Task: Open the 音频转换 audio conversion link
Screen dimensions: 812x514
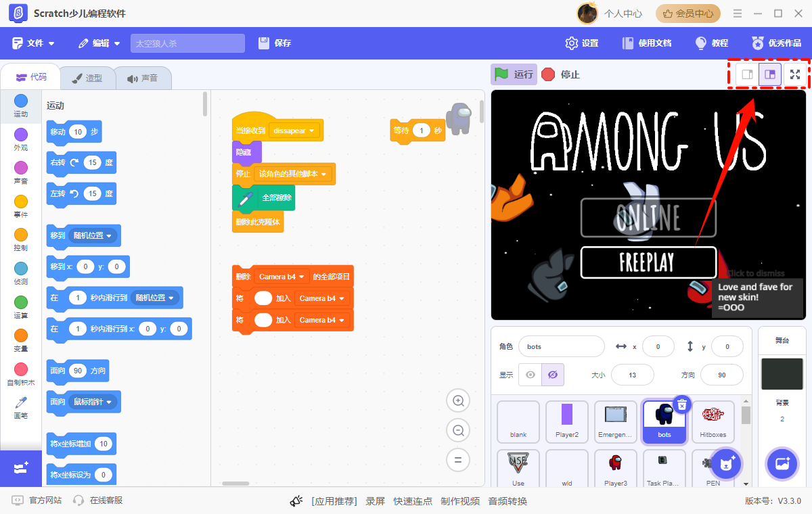Action: 507,501
